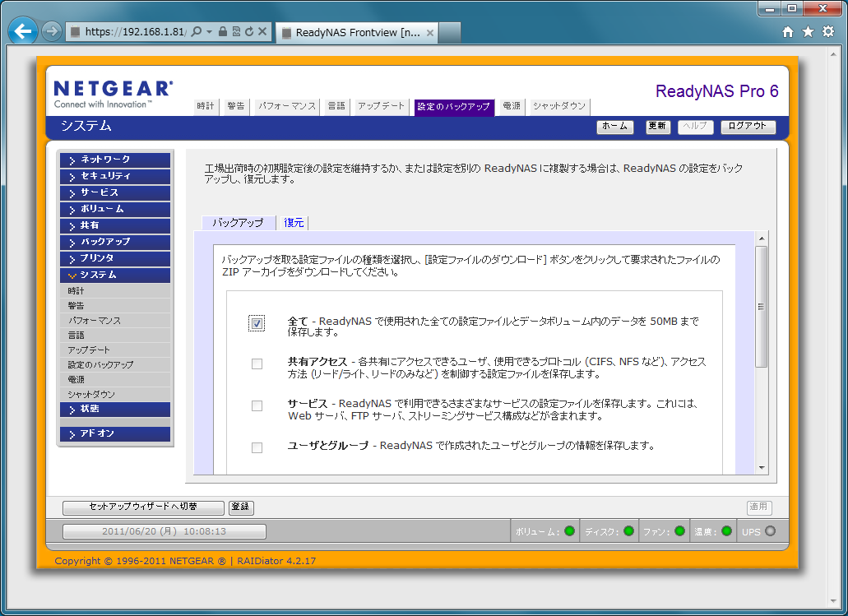Uncheck the 全て backup checkbox
This screenshot has width=848, height=616.
(x=257, y=323)
